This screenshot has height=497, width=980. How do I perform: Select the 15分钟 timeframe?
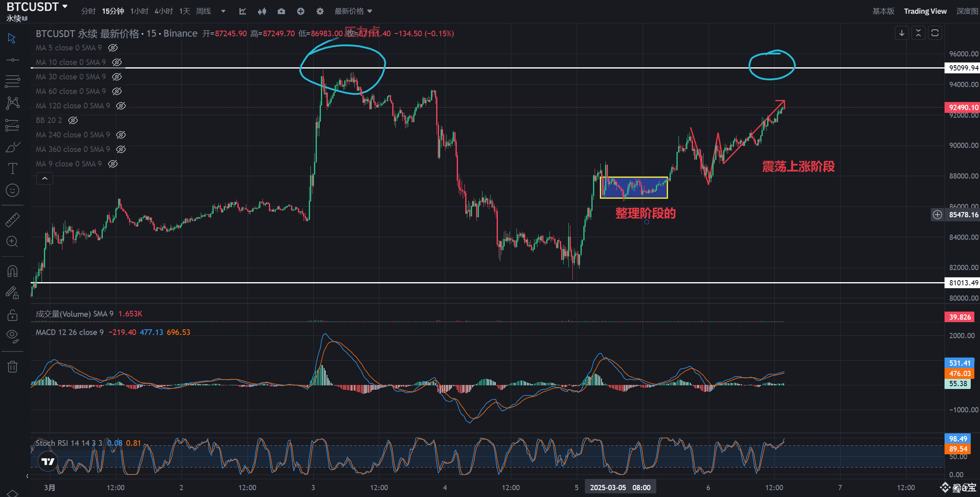113,11
